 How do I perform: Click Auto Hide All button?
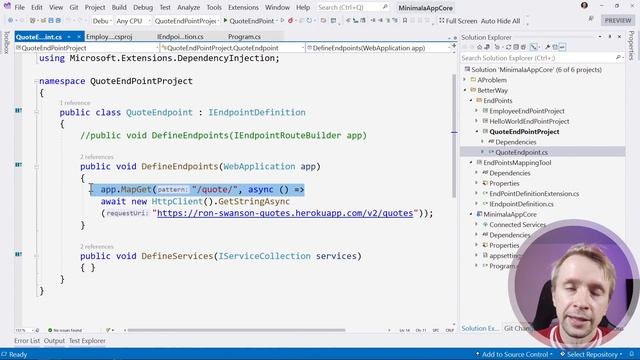click(x=500, y=20)
